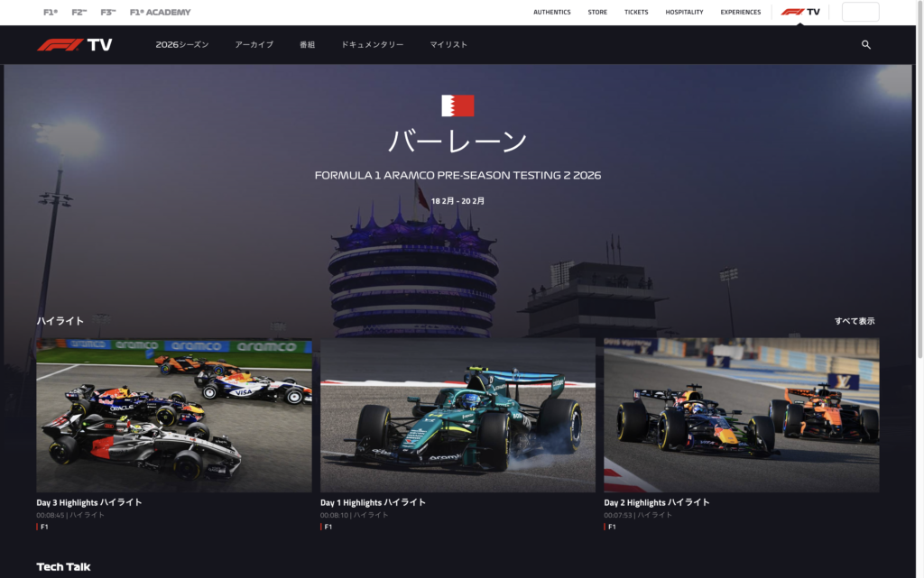
Task: Open the 2026シーズン menu
Action: [x=181, y=45]
